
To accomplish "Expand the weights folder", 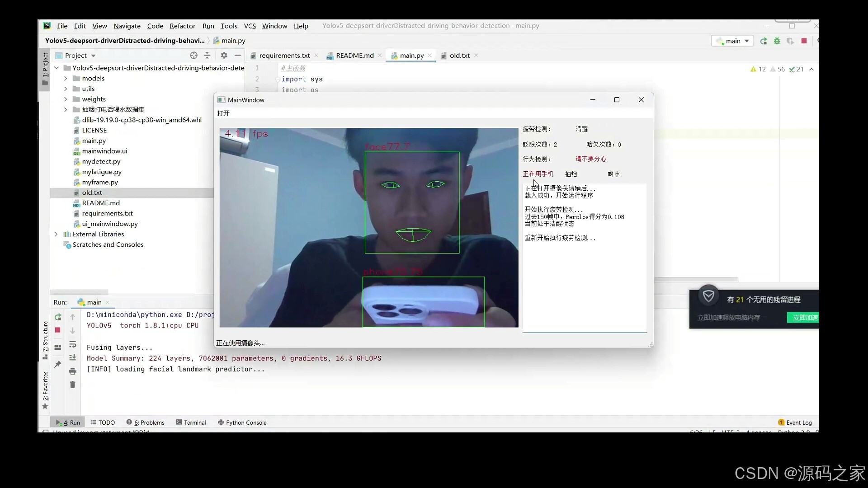I will pyautogui.click(x=66, y=99).
